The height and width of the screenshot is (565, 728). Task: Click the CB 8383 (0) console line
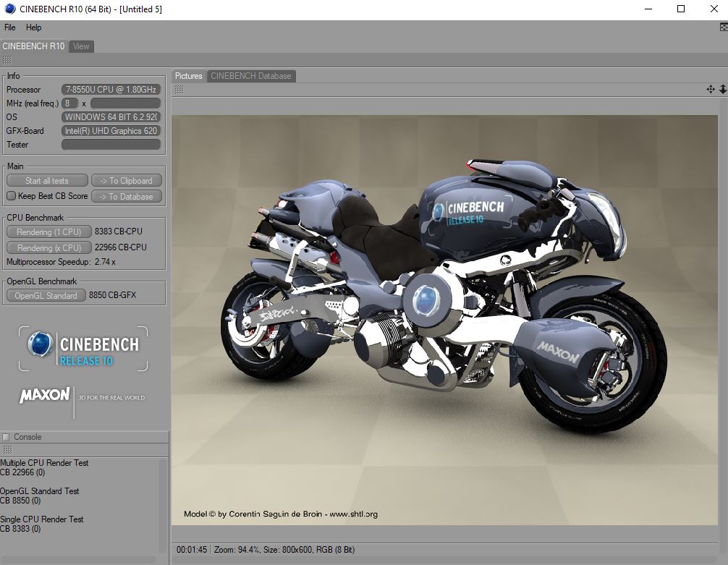[x=20, y=529]
